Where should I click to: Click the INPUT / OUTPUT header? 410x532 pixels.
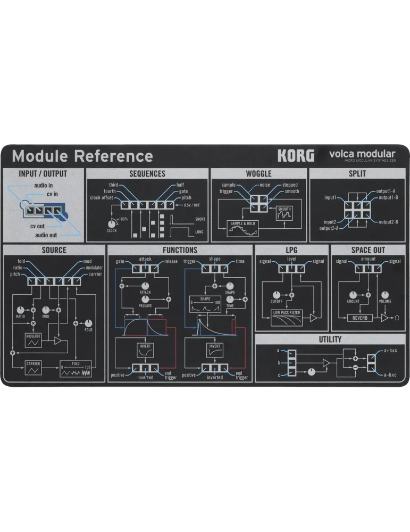pyautogui.click(x=43, y=174)
